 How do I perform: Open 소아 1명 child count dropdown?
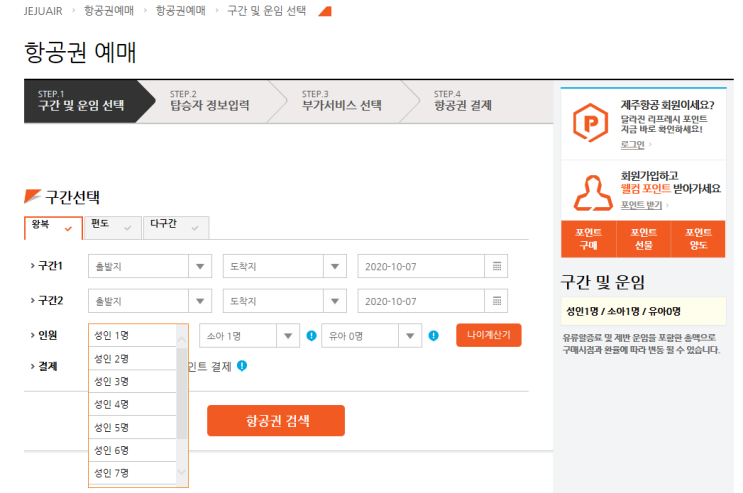[249, 336]
